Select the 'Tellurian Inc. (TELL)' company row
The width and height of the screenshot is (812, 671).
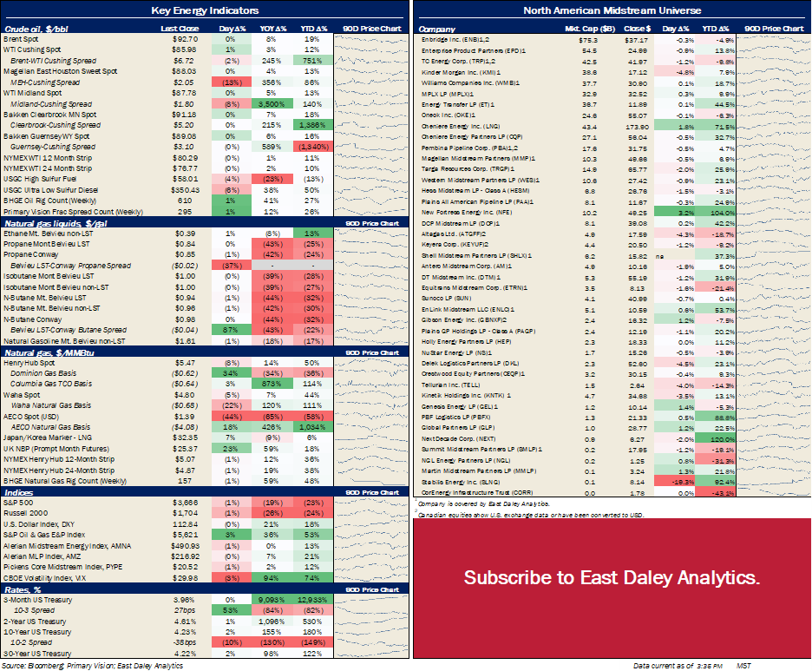point(450,385)
